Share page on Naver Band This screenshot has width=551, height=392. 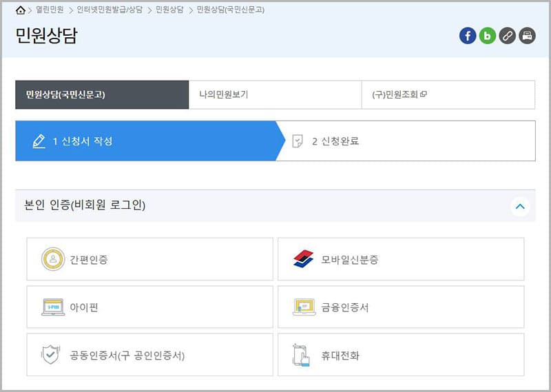coord(488,36)
